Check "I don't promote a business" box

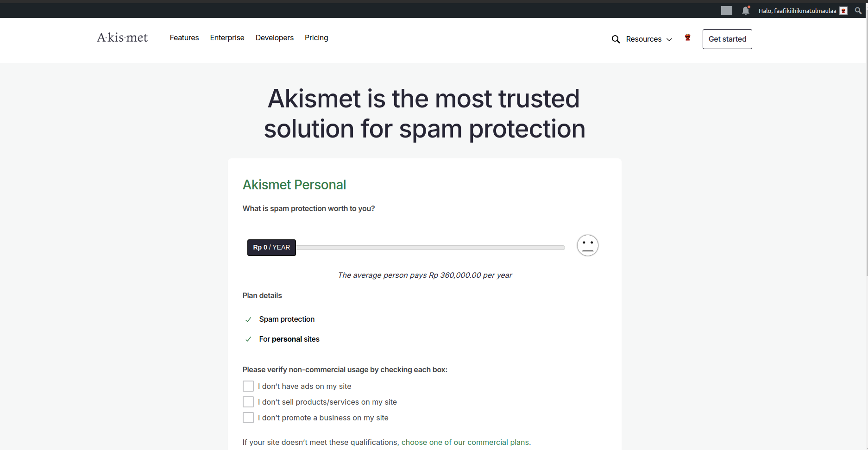pos(248,418)
